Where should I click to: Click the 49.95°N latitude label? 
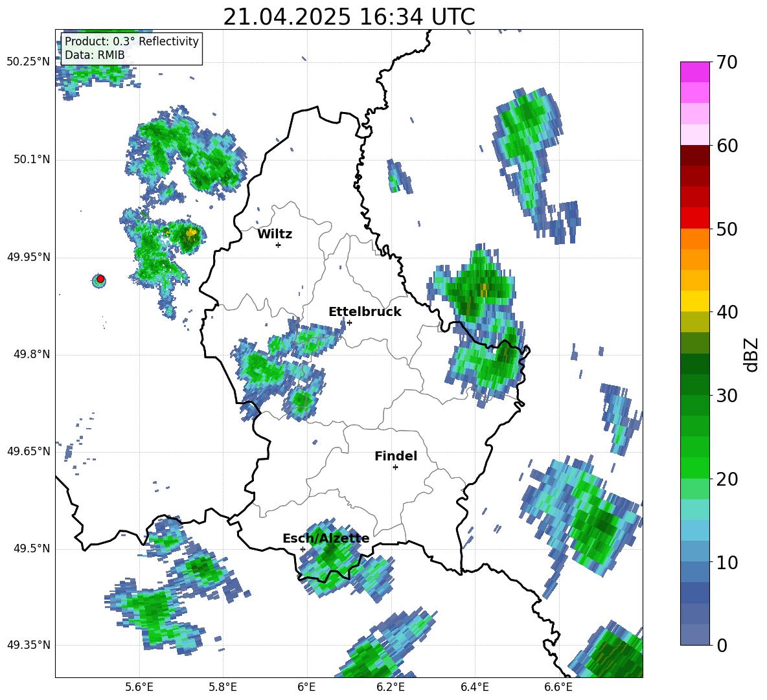click(x=29, y=257)
